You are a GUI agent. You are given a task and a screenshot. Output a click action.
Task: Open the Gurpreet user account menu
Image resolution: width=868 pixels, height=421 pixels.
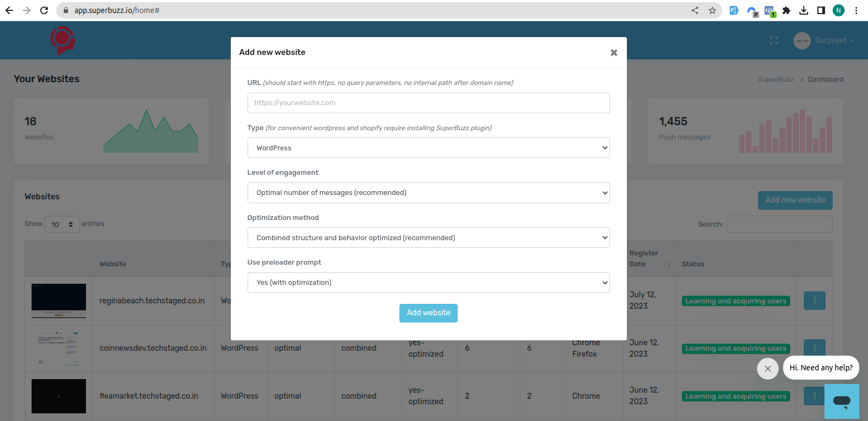point(824,40)
